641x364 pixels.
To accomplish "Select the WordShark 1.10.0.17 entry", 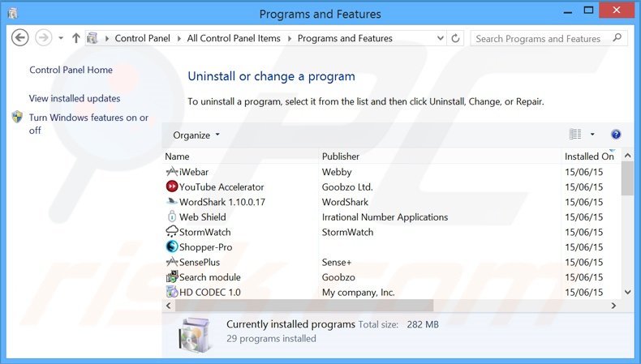I will [x=222, y=202].
